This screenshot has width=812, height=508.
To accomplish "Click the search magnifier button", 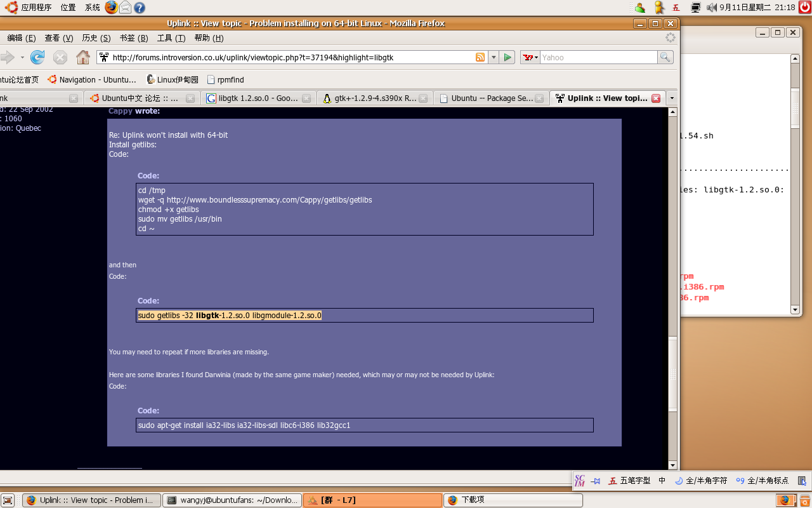I will pyautogui.click(x=665, y=57).
